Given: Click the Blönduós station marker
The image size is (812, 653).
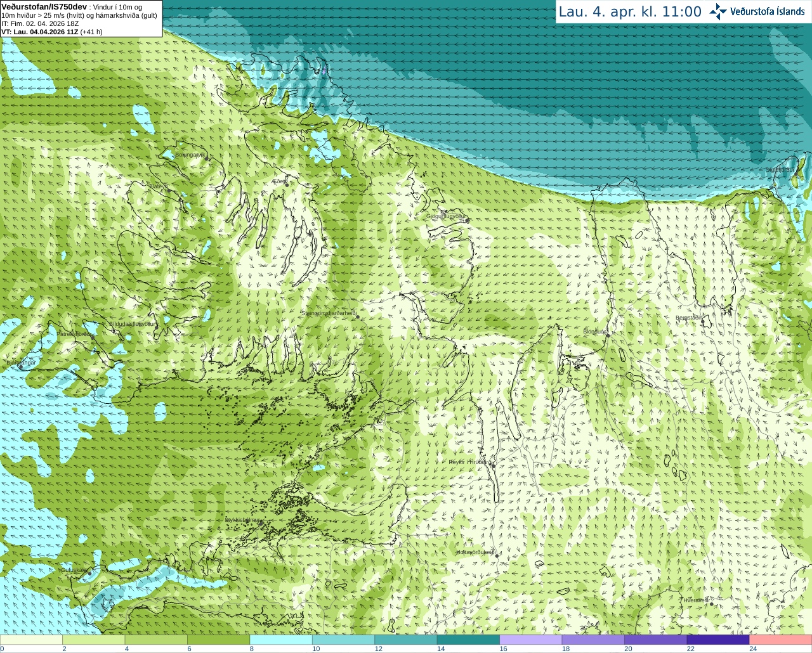Looking at the screenshot, I should [607, 335].
